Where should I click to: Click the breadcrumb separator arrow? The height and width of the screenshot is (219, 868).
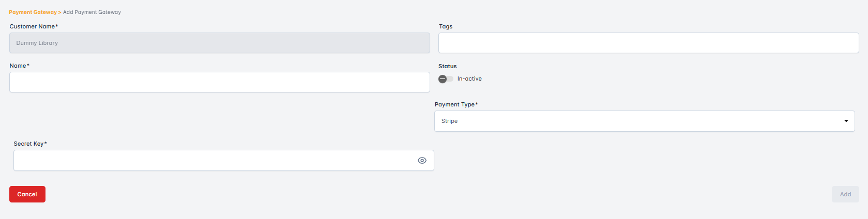[x=60, y=12]
